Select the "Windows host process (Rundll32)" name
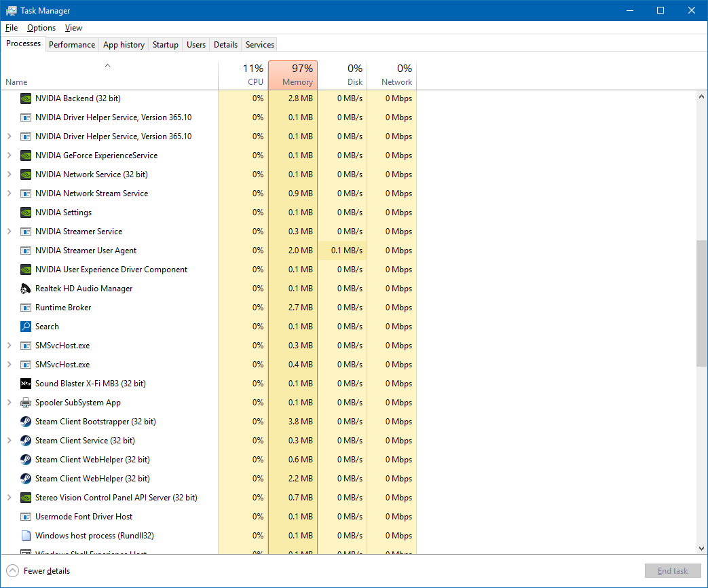Image resolution: width=708 pixels, height=588 pixels. [x=95, y=536]
